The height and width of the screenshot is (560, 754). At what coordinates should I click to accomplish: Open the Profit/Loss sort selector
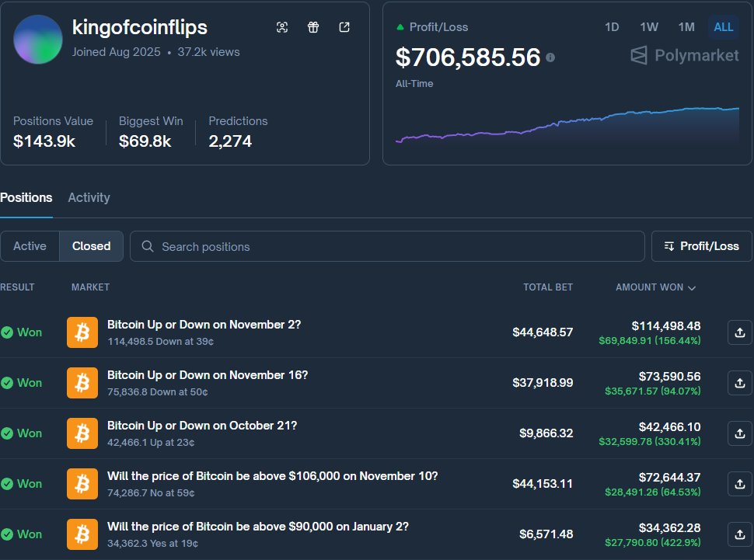click(701, 245)
